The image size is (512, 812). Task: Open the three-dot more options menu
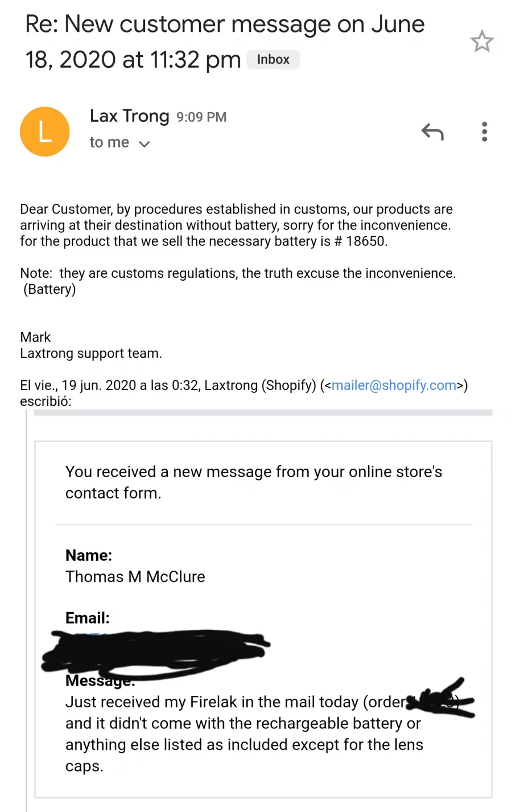(484, 132)
